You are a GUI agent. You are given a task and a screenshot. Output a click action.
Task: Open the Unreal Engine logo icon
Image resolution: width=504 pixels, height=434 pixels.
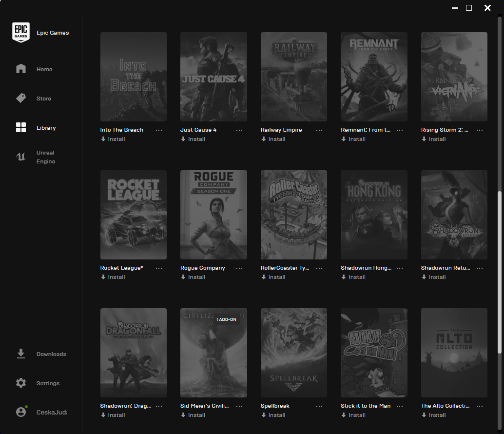pyautogui.click(x=21, y=157)
